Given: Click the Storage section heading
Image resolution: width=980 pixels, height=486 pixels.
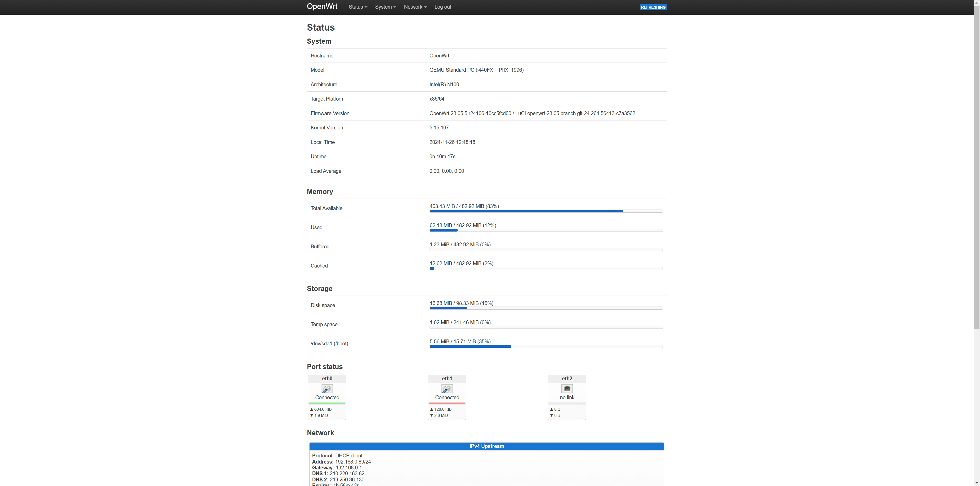Looking at the screenshot, I should coord(320,288).
